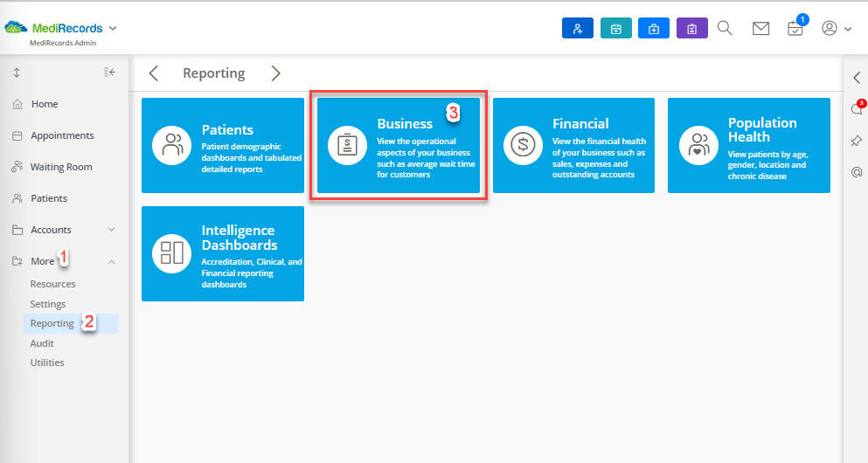Screen dimensions: 868x463
Task: Select Reporting under More
Action: (71, 323)
